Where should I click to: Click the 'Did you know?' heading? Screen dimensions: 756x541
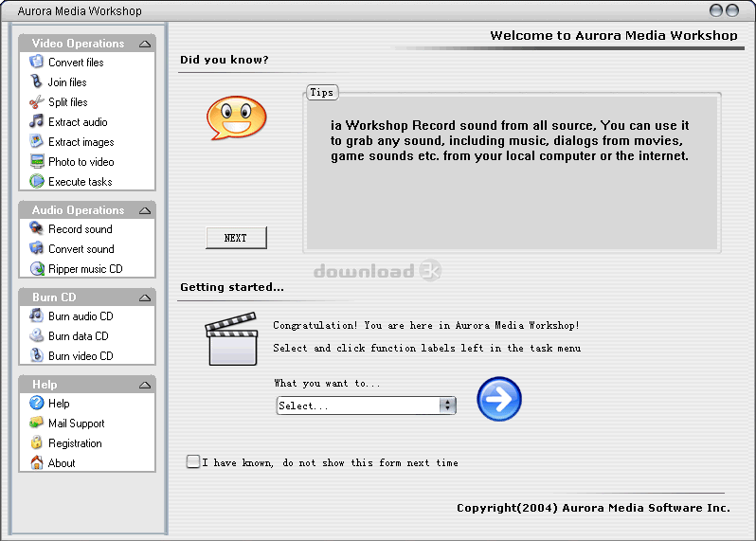(225, 60)
